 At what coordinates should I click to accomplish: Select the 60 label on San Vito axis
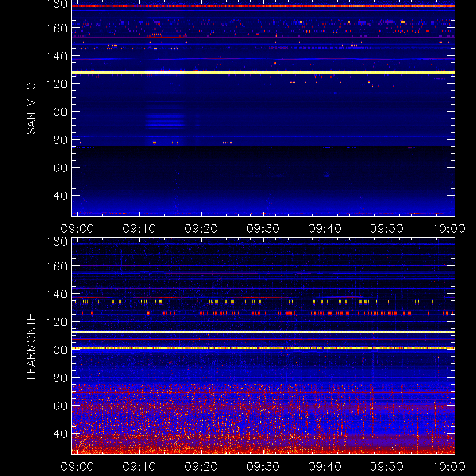pos(60,168)
